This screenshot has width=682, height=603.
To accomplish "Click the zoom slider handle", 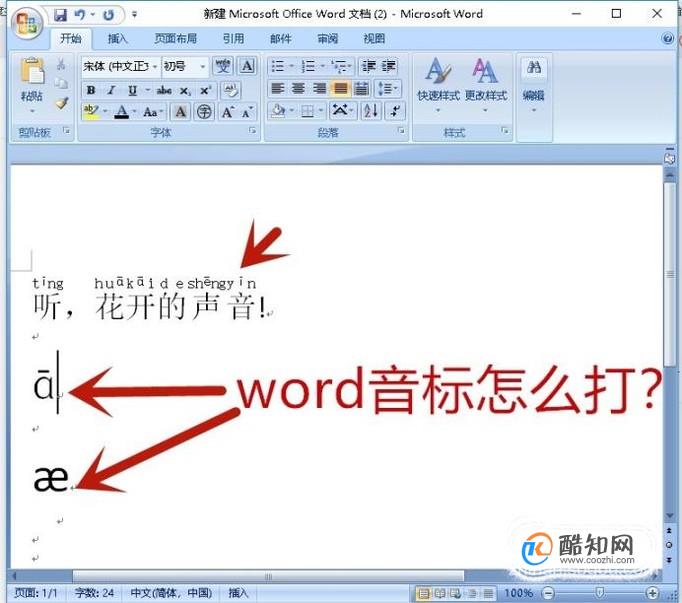I will click(x=600, y=593).
